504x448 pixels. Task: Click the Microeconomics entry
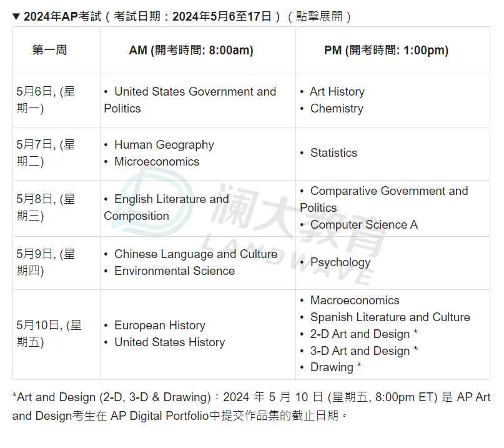click(157, 161)
